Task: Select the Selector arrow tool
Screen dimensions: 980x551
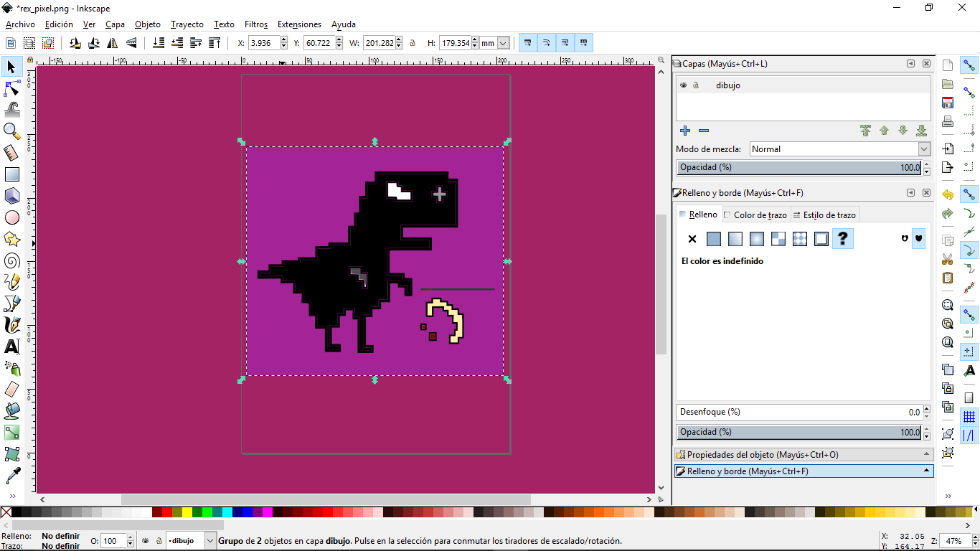Action: pos(11,67)
